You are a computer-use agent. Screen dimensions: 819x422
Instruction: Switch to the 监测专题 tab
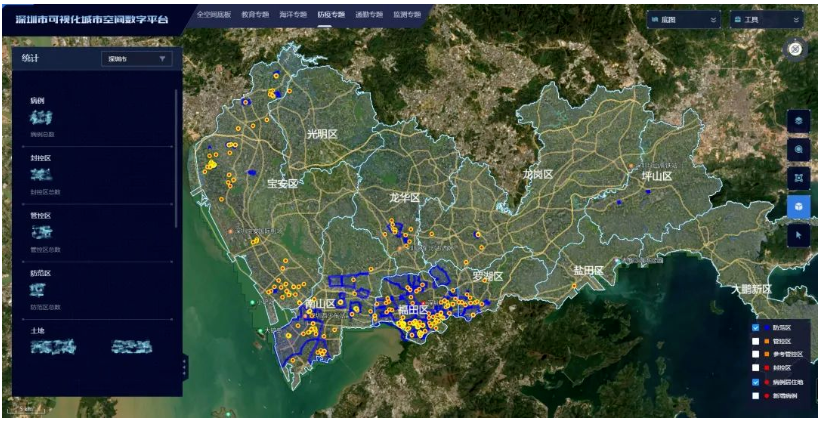pyautogui.click(x=407, y=15)
